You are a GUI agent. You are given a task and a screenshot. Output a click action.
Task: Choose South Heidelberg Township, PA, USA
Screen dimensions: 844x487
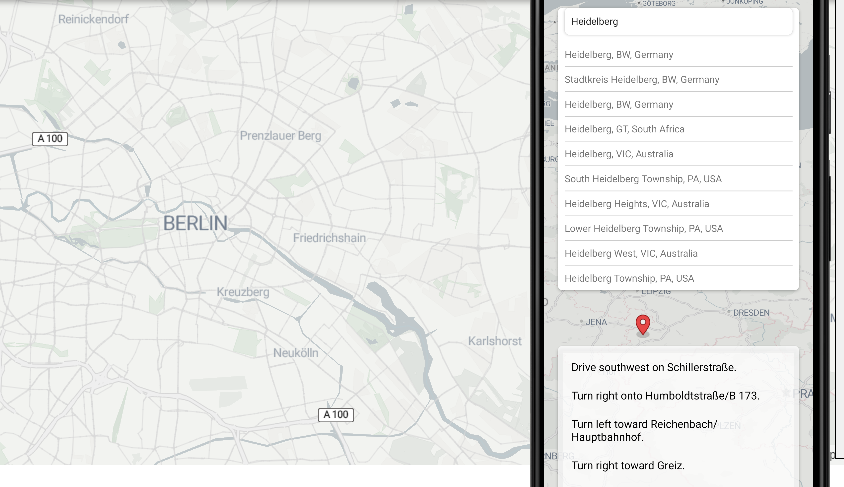678,179
